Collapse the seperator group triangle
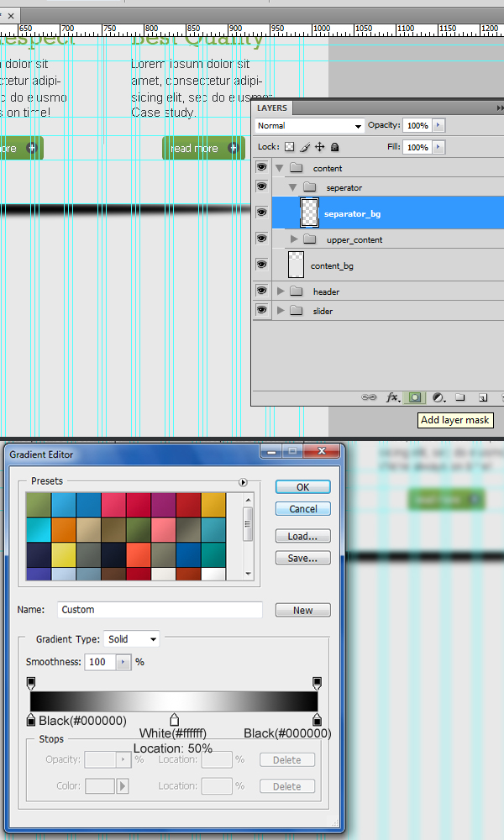504x840 pixels. click(292, 187)
